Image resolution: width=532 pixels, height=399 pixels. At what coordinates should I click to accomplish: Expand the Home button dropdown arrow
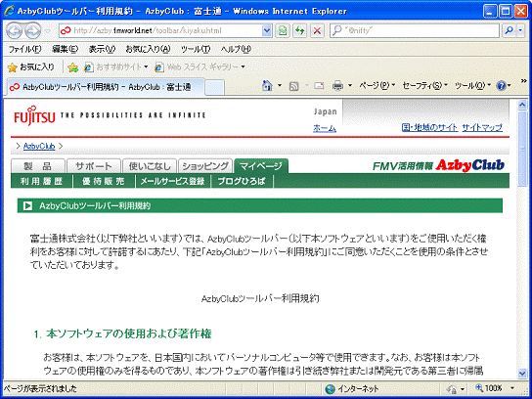click(x=280, y=85)
